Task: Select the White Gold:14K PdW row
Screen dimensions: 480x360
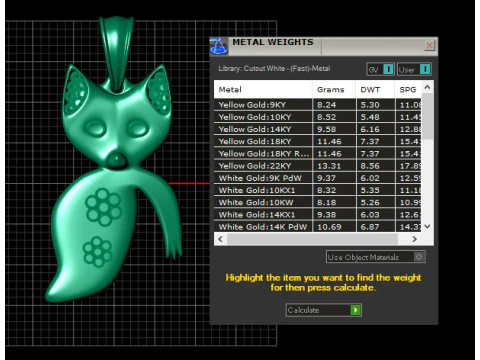Action: (318, 227)
